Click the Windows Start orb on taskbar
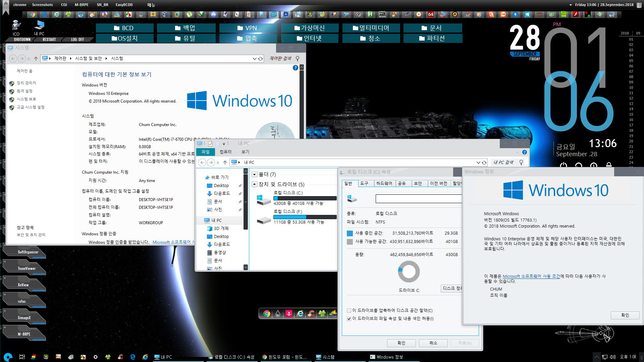Screen dimensions: 644x362 (x=8, y=357)
